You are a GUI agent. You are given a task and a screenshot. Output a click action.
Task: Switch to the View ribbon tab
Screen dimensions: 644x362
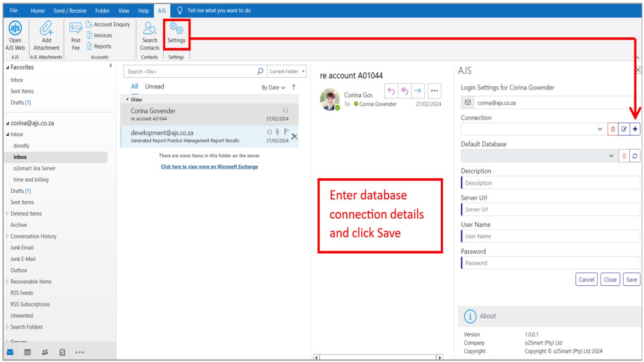coord(124,10)
